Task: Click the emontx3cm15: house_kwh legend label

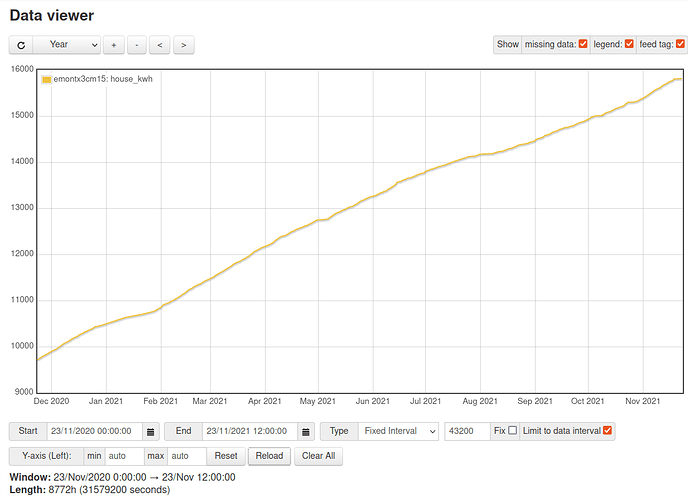Action: (103, 79)
